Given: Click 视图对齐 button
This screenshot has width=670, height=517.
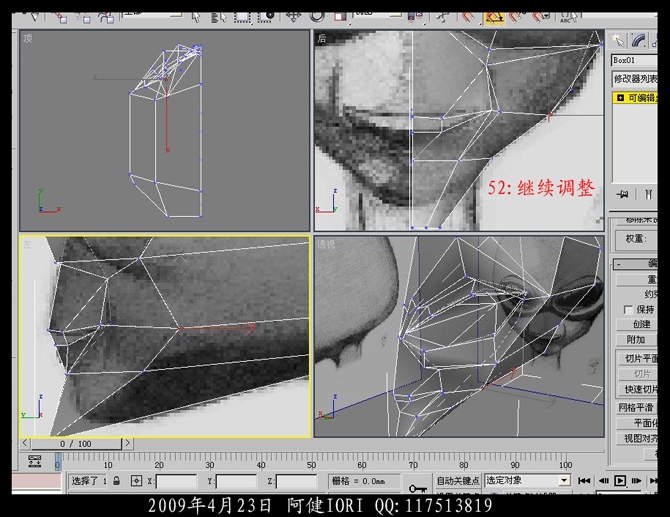Looking at the screenshot, I should 638,438.
